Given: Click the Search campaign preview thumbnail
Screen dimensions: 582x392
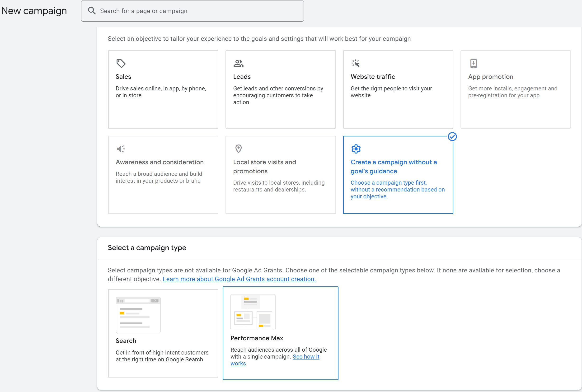Looking at the screenshot, I should [x=138, y=314].
